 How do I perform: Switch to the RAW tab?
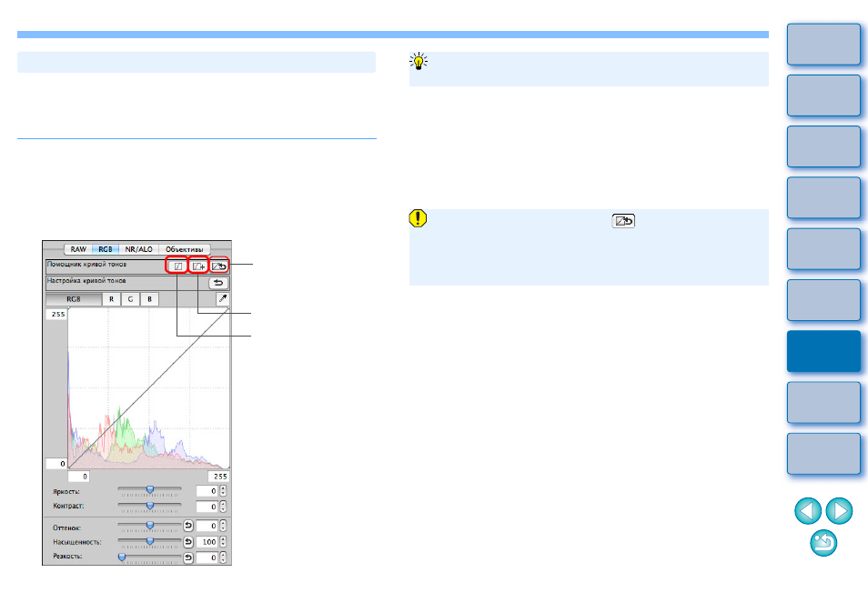(78, 249)
